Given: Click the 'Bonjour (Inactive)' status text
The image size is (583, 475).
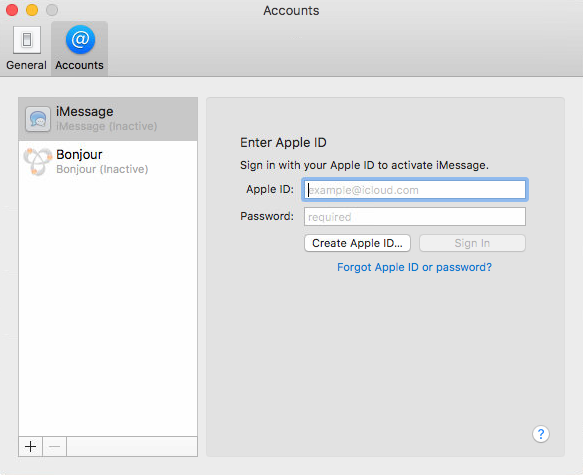Looking at the screenshot, I should pyautogui.click(x=102, y=169).
